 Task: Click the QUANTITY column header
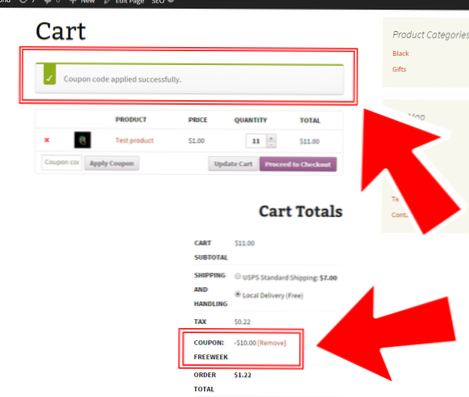[x=251, y=120]
